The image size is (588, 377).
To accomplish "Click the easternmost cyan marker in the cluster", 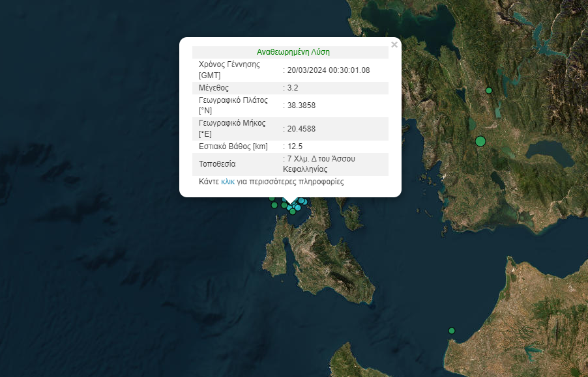I will [x=306, y=201].
